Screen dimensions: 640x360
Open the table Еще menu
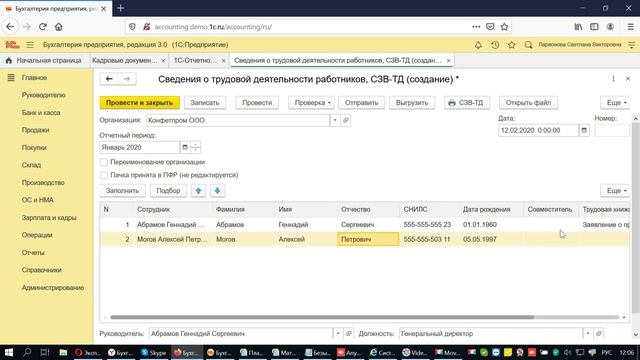click(x=615, y=191)
